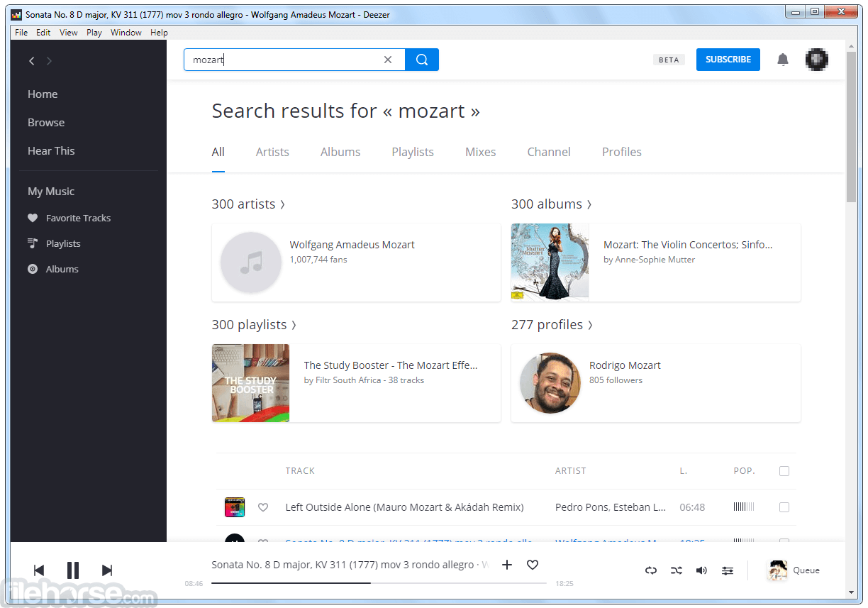The height and width of the screenshot is (608, 868).
Task: Click Wolfgang Amadeus Mozart artist placeholder icon
Action: pos(251,262)
